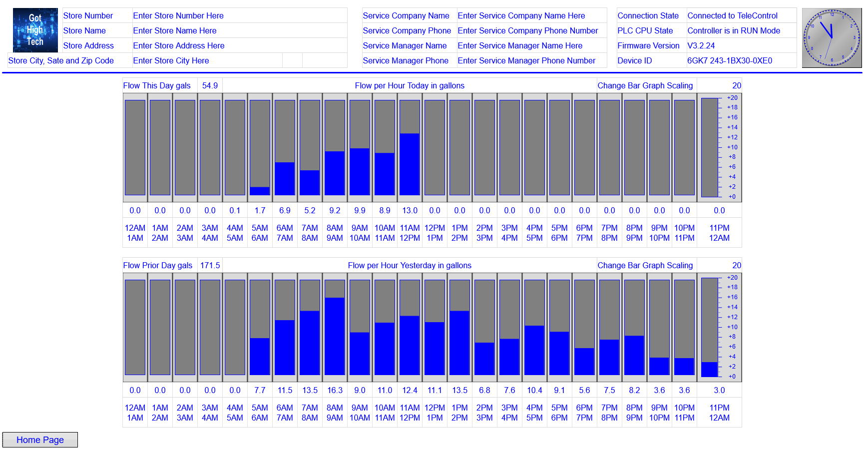Viewport: 868px width, 451px height.
Task: Click Flow per Hour Today in gallons title
Action: [410, 85]
